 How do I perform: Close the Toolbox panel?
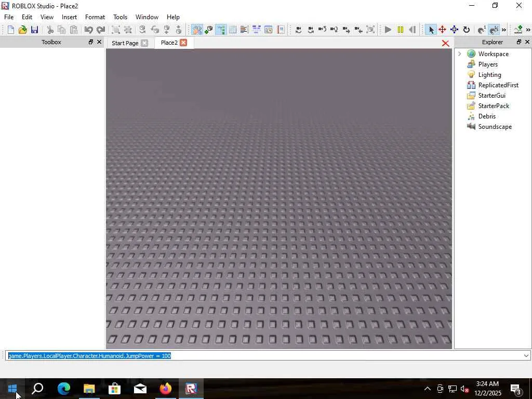(99, 42)
